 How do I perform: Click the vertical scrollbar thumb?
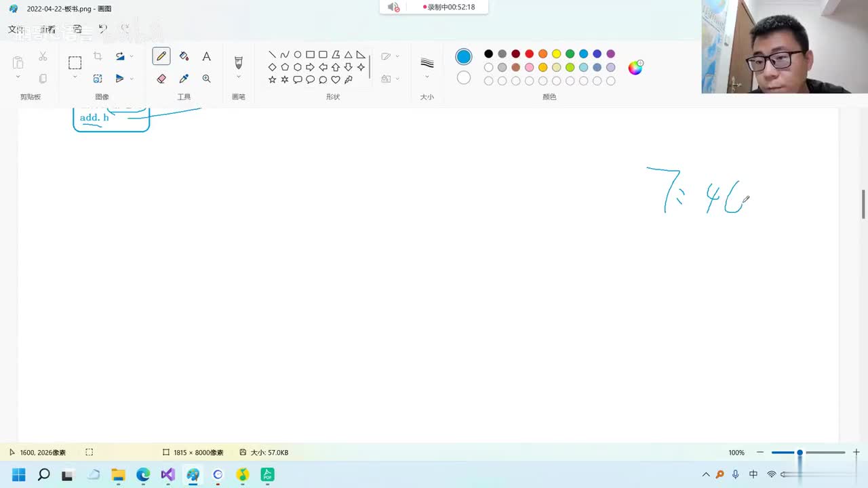[x=863, y=204]
